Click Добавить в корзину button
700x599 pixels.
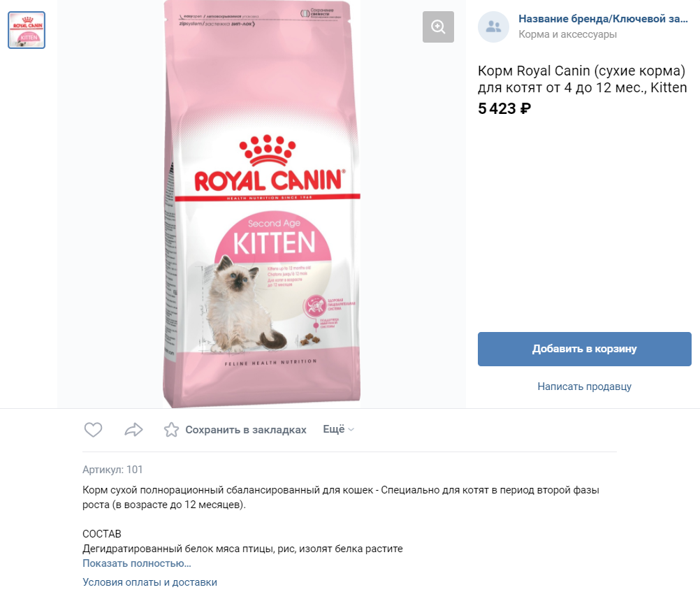point(584,349)
